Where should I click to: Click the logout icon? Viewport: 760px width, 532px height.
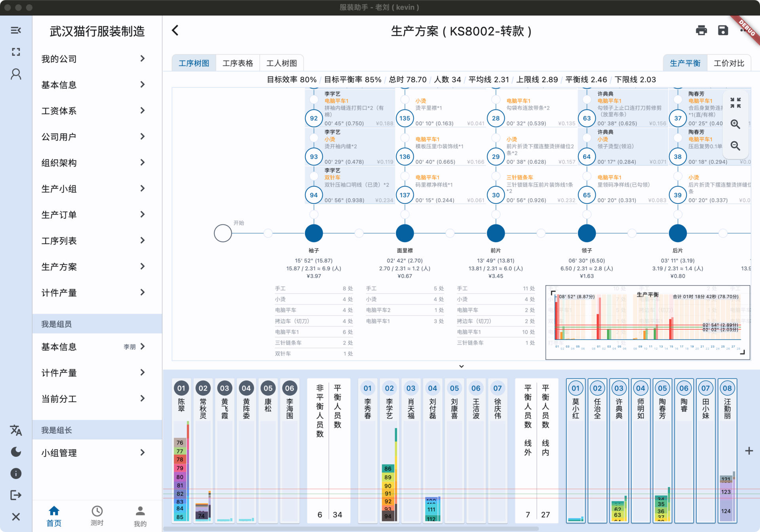click(x=16, y=495)
